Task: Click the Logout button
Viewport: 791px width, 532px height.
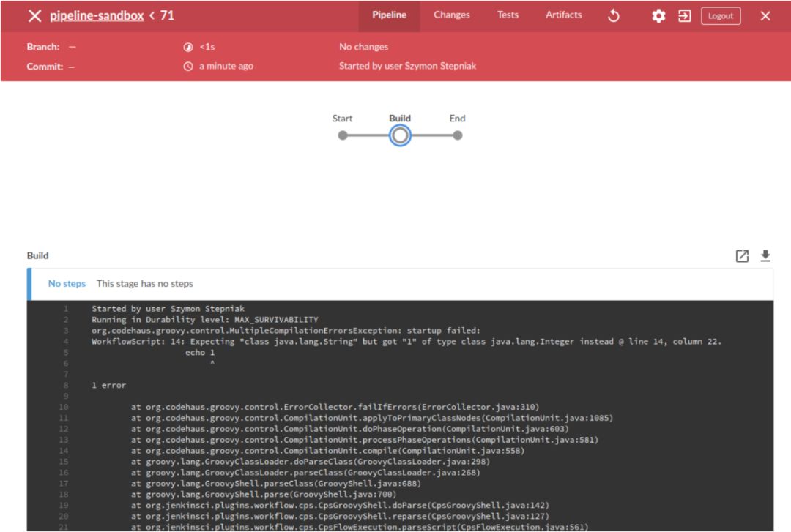Action: [x=721, y=16]
